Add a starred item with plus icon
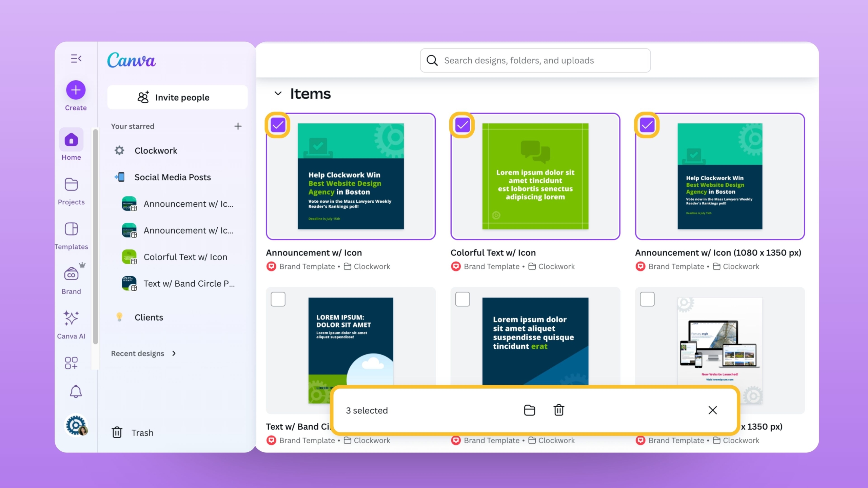868x488 pixels. (x=238, y=126)
